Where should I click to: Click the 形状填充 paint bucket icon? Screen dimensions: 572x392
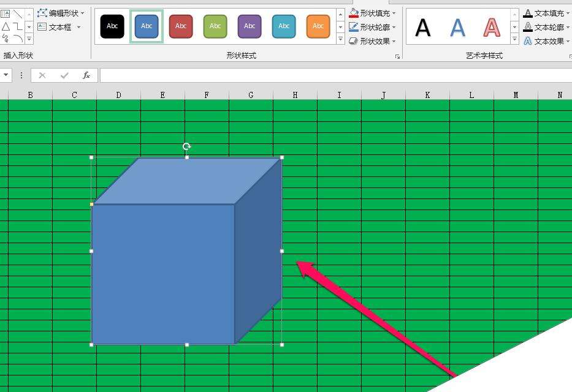coord(354,13)
